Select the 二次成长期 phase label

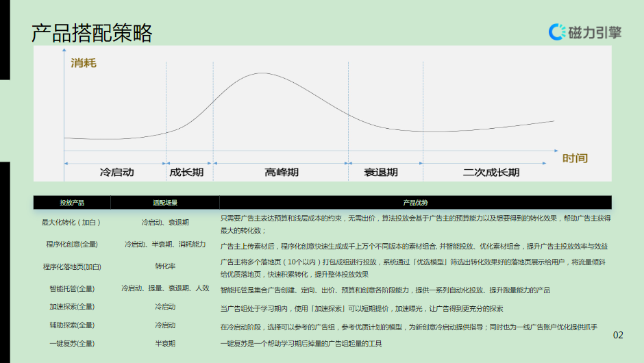(x=491, y=173)
